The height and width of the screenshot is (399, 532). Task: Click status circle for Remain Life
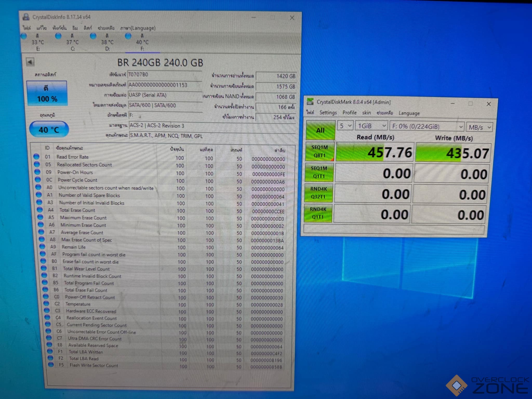43,247
